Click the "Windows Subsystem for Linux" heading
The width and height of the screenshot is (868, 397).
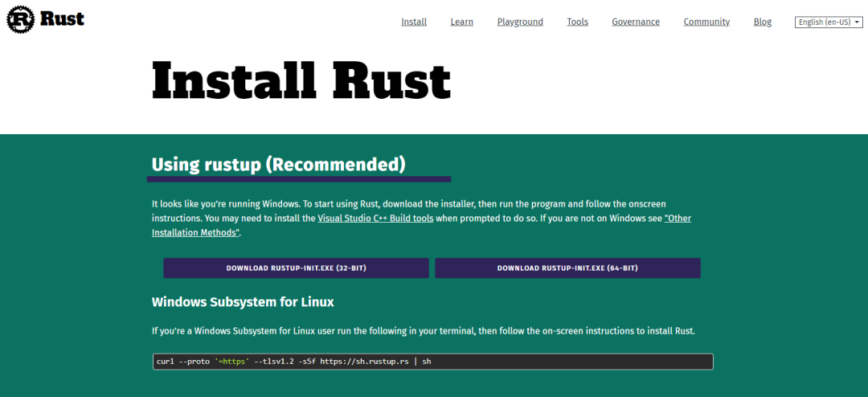[243, 302]
